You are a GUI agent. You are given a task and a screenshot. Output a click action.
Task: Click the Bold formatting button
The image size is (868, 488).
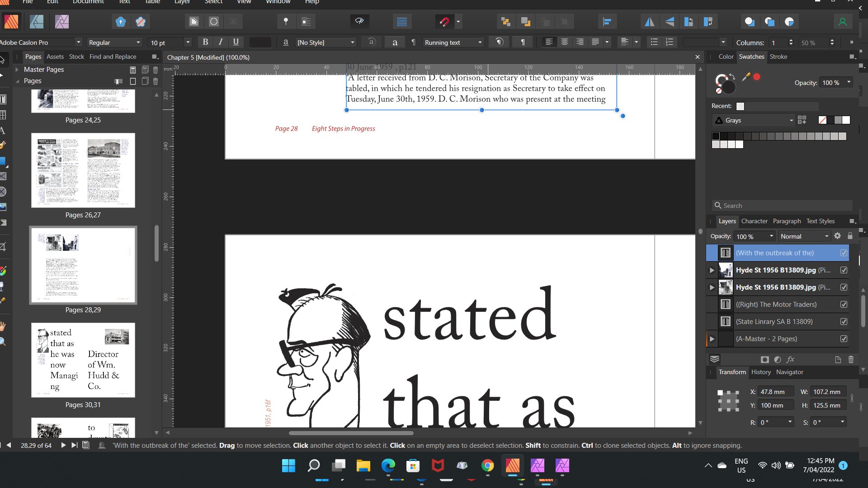point(205,42)
